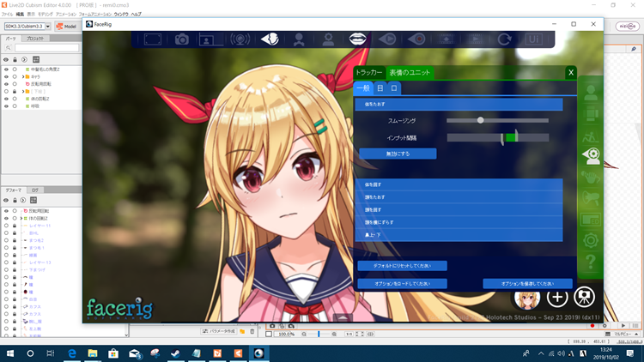The image size is (644, 362).
Task: Toggle visibility eye of the キャラ folder row
Action: [x=6, y=76]
